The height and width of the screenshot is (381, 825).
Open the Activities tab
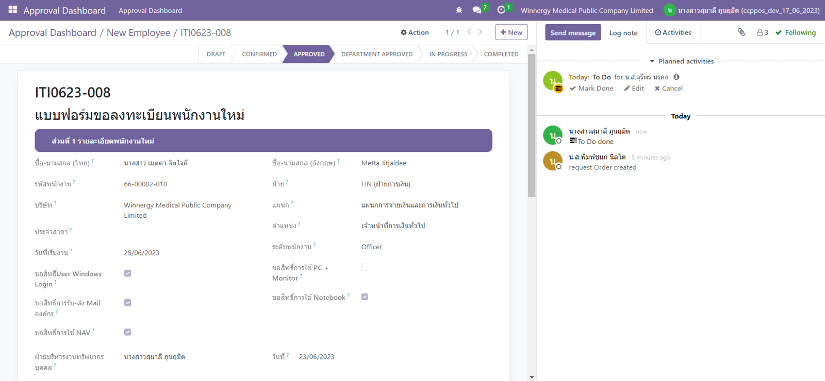(673, 32)
